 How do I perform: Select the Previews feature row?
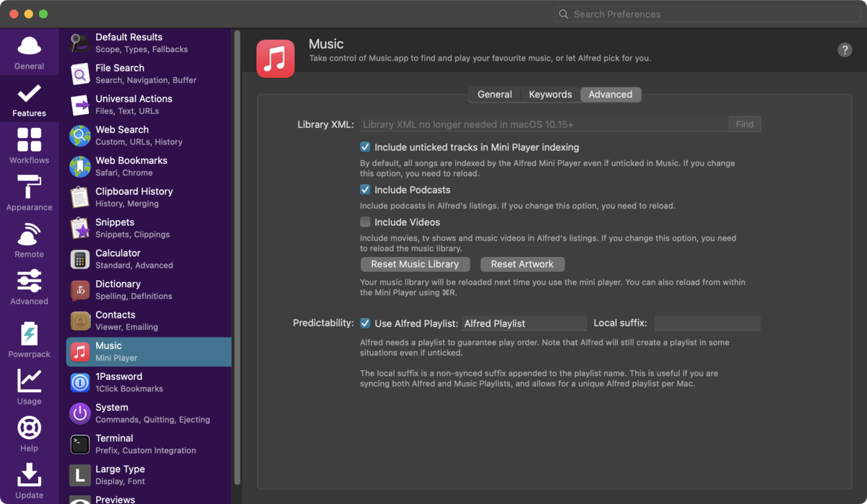(149, 498)
